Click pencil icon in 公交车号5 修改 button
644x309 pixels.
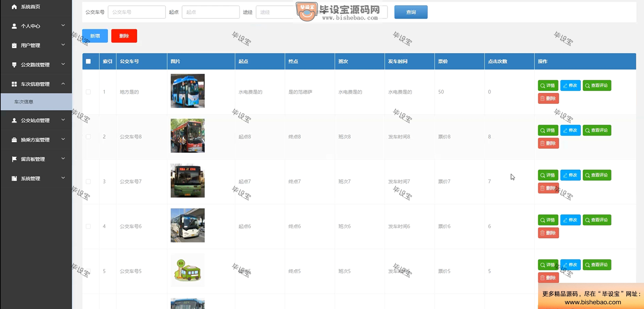tap(565, 265)
